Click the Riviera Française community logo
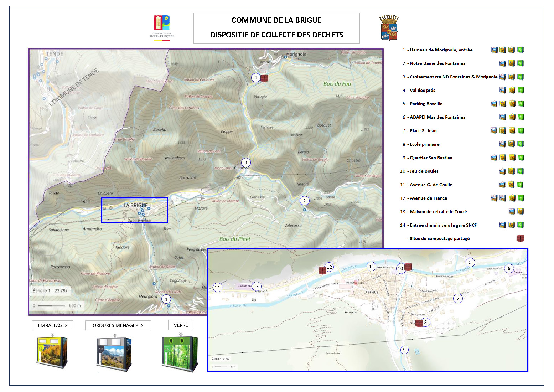 tap(162, 27)
